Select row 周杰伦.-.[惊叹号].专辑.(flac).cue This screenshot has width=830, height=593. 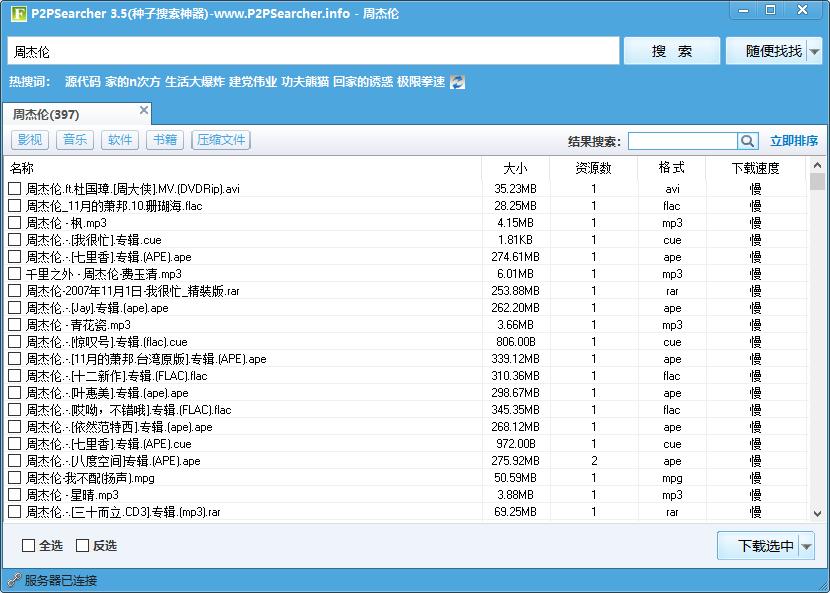pos(407,342)
